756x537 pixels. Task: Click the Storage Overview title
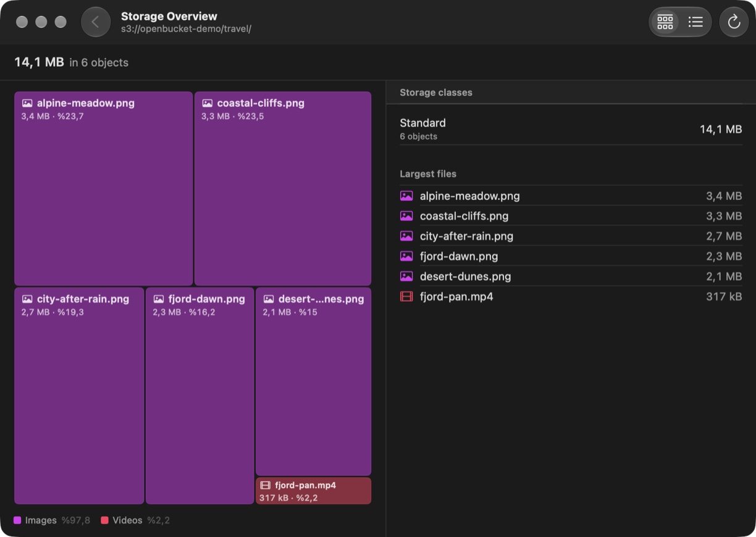[x=169, y=16]
